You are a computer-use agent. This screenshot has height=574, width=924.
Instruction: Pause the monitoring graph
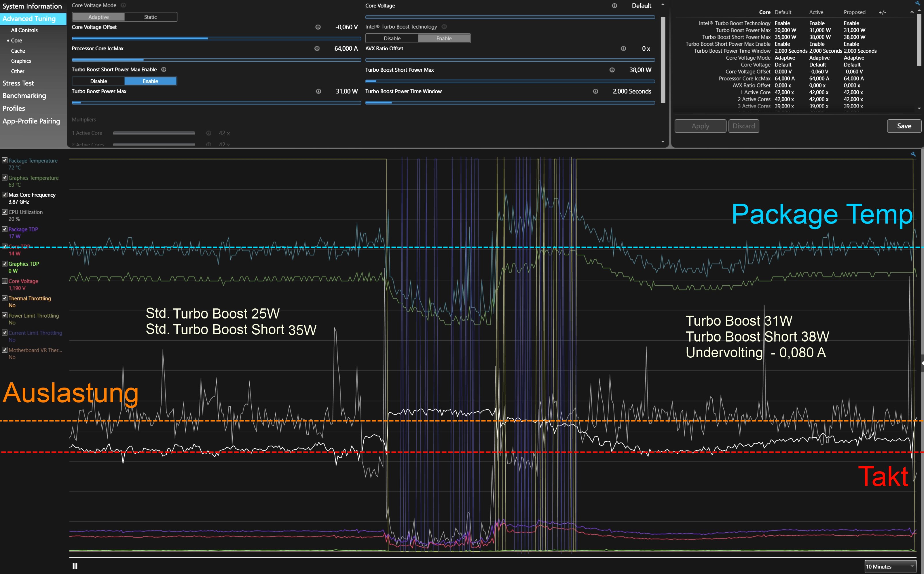pyautogui.click(x=75, y=566)
